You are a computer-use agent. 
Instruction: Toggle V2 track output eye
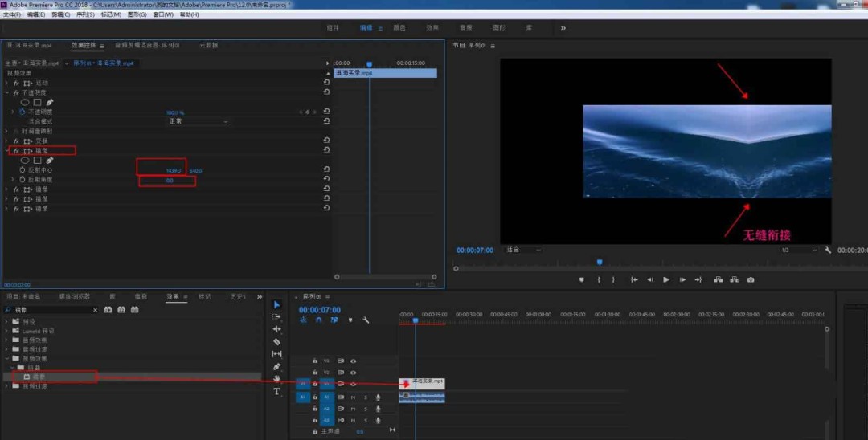click(x=353, y=373)
